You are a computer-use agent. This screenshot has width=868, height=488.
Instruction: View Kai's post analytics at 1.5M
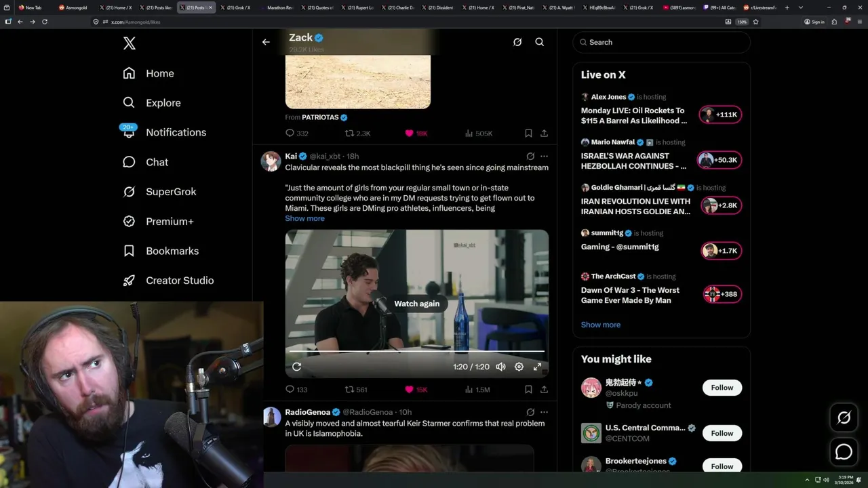(477, 390)
